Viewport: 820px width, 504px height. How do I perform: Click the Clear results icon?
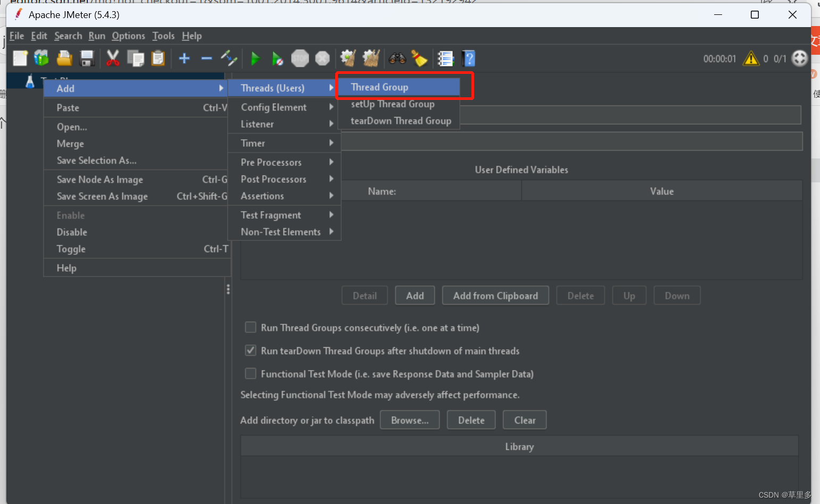tap(348, 58)
